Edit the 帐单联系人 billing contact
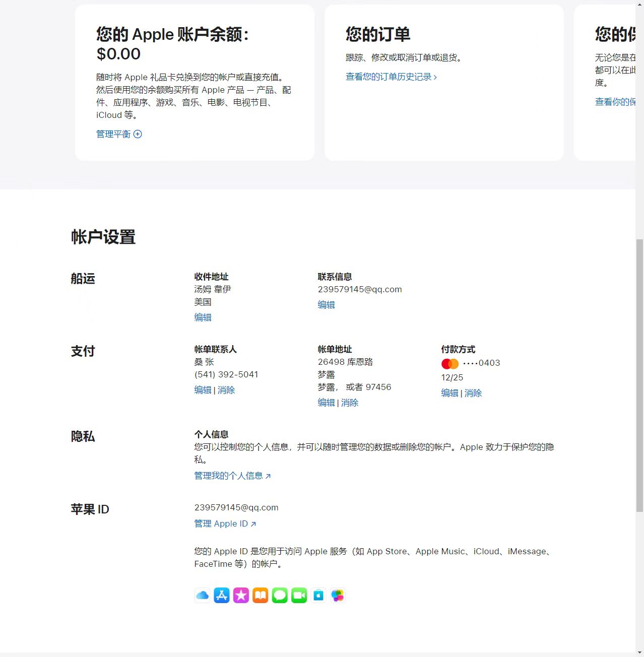Screen dimensions: 644x657 point(203,390)
